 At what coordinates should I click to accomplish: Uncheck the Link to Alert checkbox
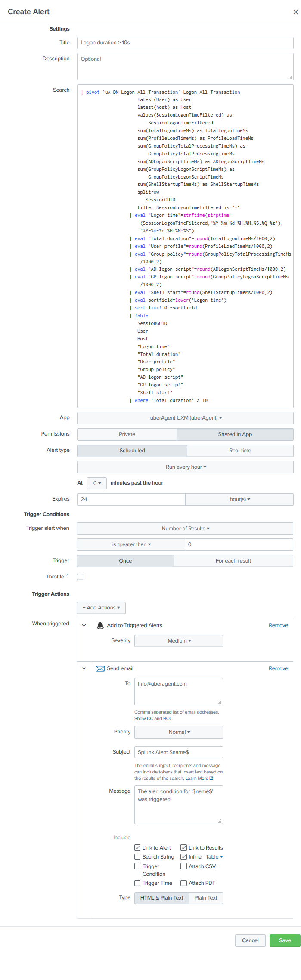point(137,847)
